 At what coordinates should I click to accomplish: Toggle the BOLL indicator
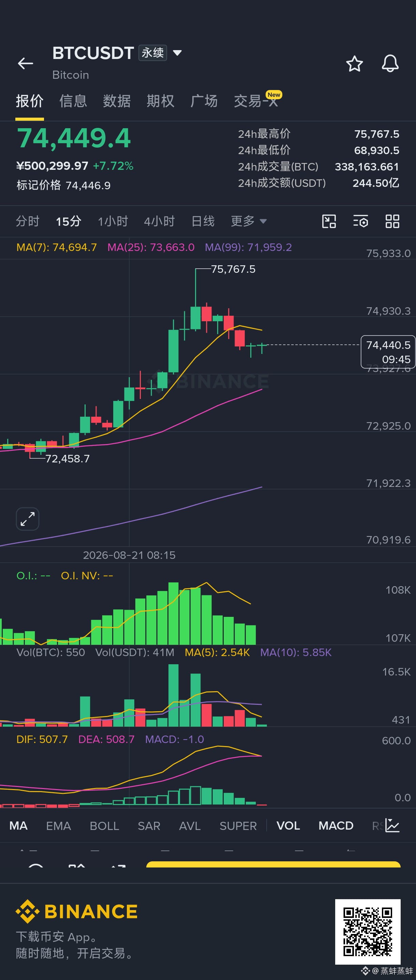105,826
